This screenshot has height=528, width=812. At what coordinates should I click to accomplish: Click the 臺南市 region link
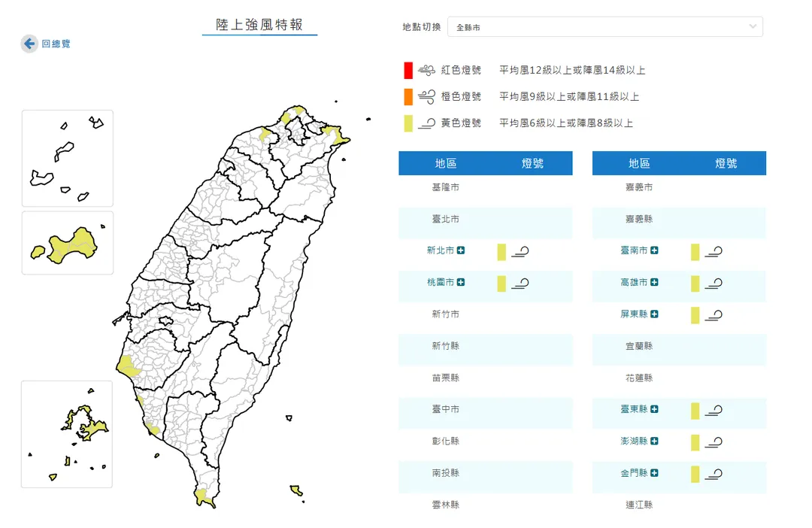pos(634,250)
